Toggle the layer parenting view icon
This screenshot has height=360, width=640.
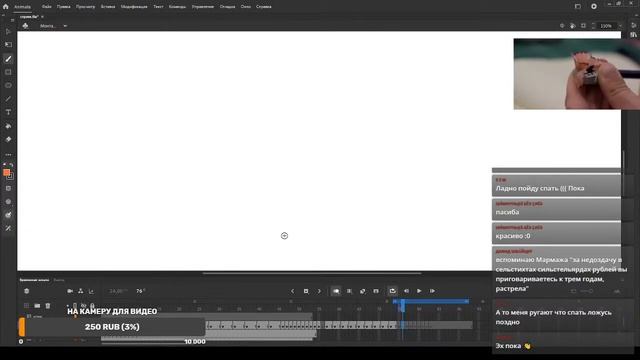pyautogui.click(x=80, y=291)
